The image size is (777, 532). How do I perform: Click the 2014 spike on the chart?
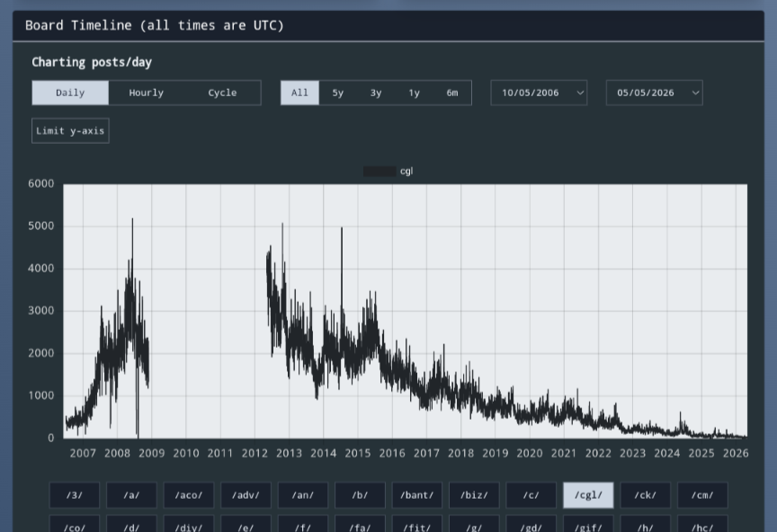click(342, 229)
